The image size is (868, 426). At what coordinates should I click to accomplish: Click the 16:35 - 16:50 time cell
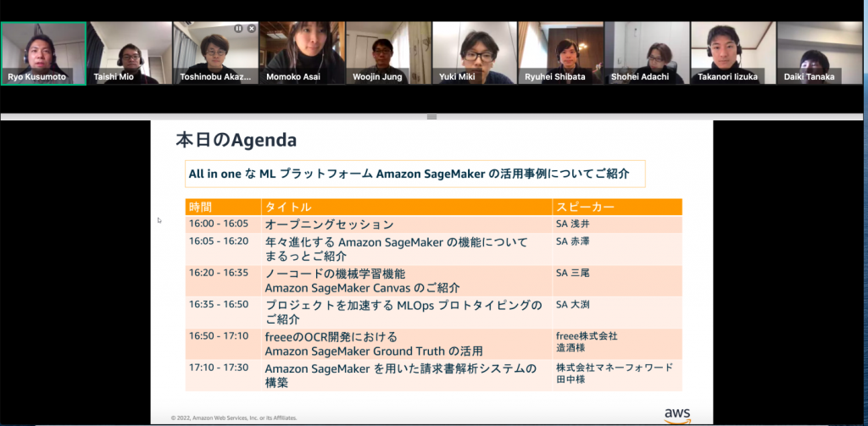(x=223, y=312)
